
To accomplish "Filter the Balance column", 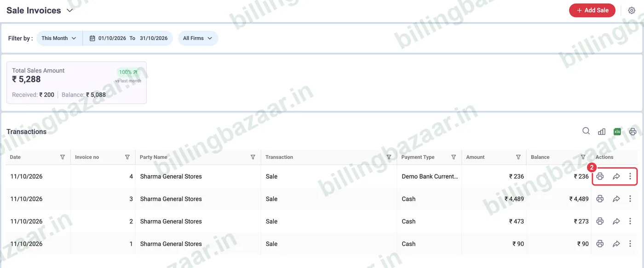I will click(x=583, y=157).
